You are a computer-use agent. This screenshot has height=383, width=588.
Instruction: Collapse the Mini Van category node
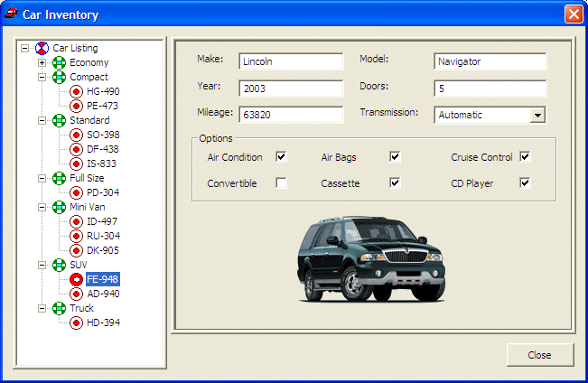click(x=42, y=207)
